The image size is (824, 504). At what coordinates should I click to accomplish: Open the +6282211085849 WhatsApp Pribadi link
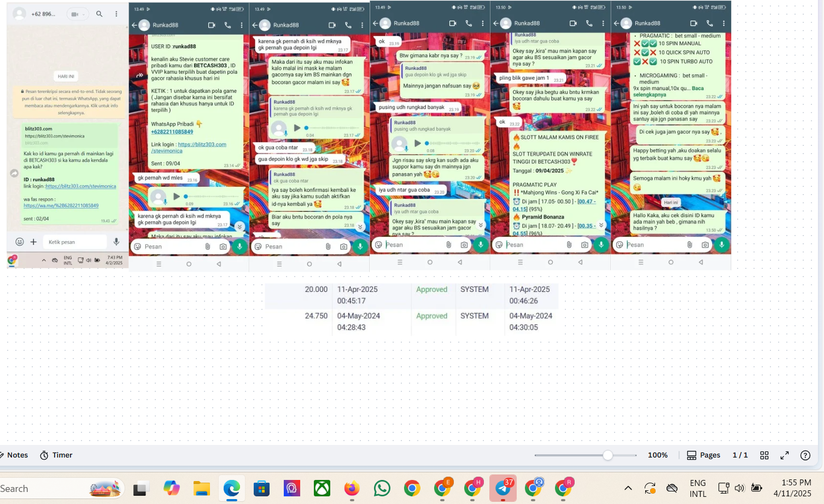point(172,132)
